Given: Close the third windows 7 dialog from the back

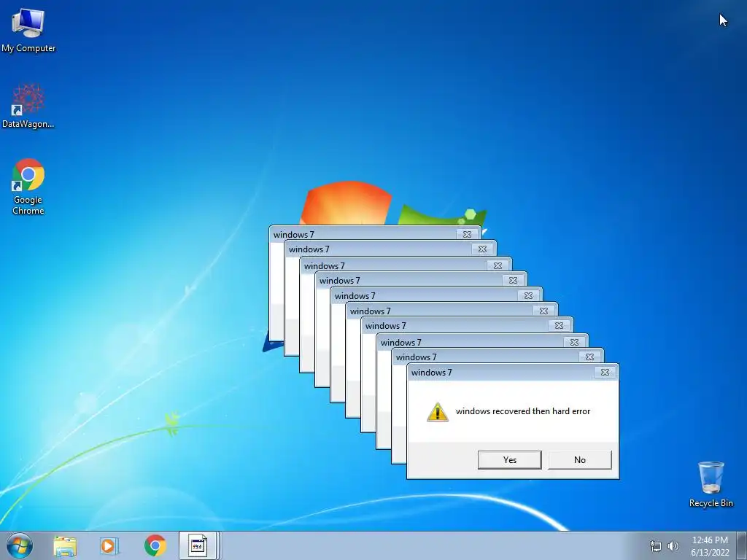Looking at the screenshot, I should (x=498, y=265).
